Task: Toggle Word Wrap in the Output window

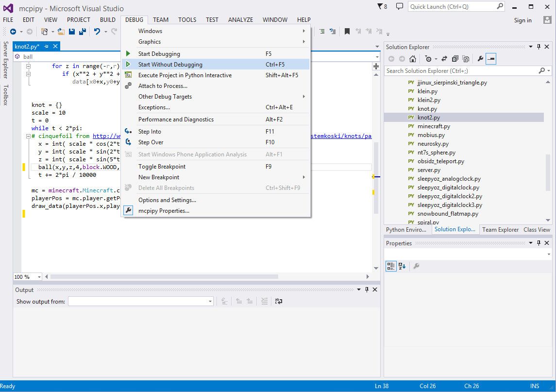Action: tap(279, 301)
